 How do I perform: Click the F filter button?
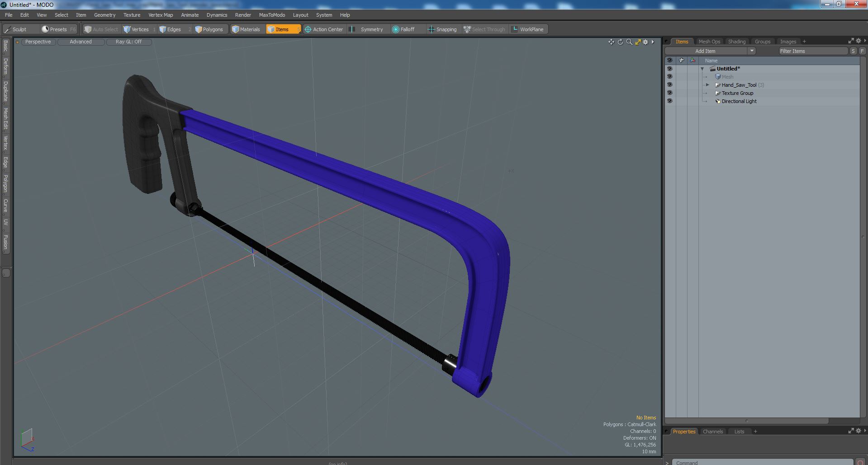862,51
